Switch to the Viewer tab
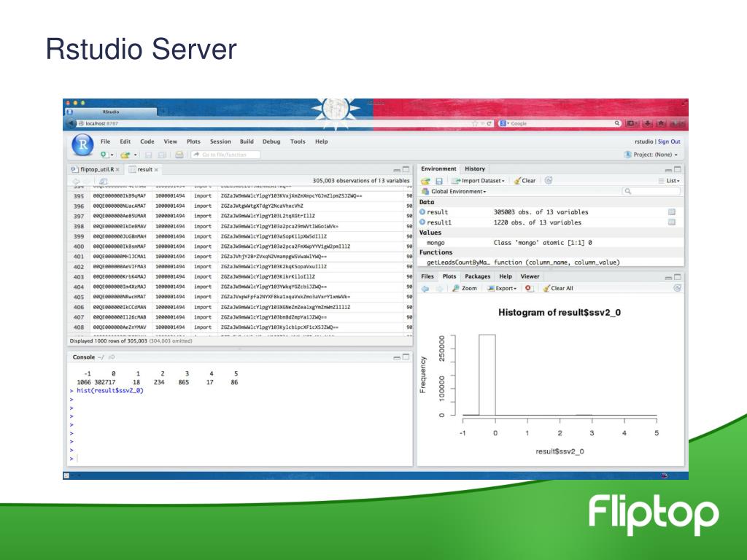The width and height of the screenshot is (747, 560). [530, 276]
